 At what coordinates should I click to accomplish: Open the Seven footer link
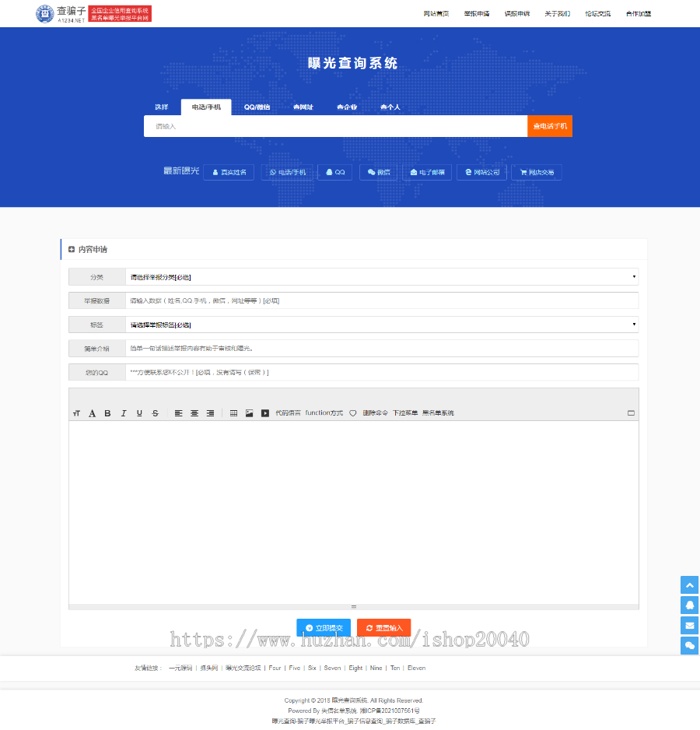pos(332,668)
